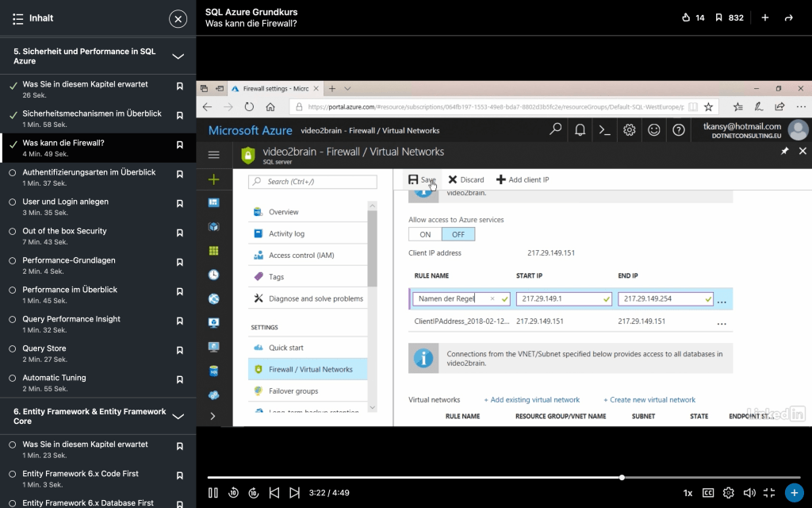Go to the previous video
Screen dimensions: 812x508
(x=274, y=493)
